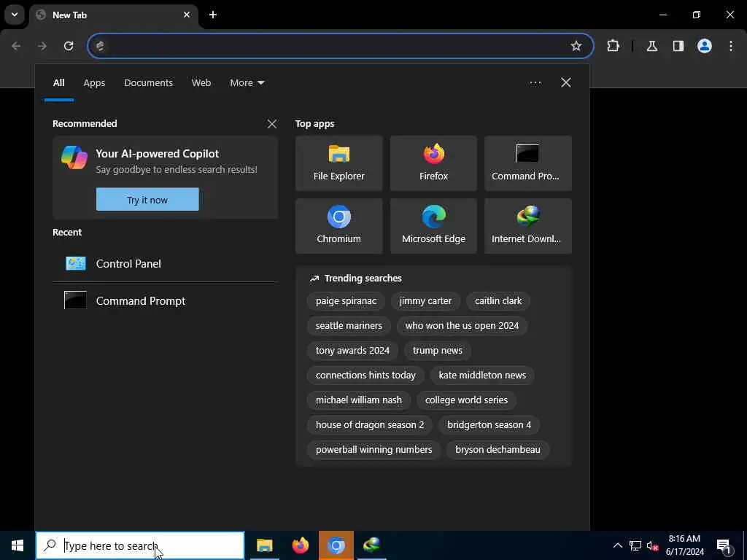Image resolution: width=747 pixels, height=560 pixels.
Task: Open the browser three-dot menu
Action: tap(731, 46)
